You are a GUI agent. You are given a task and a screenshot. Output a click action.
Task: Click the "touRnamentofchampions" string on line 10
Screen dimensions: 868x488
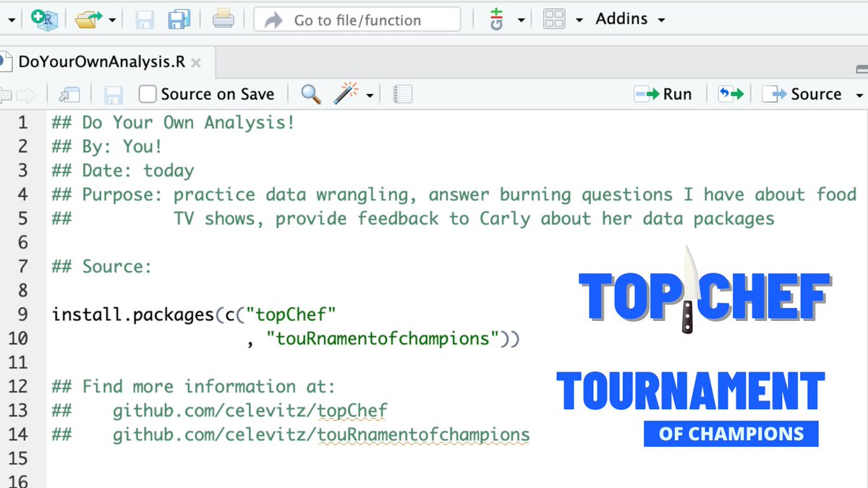(383, 338)
